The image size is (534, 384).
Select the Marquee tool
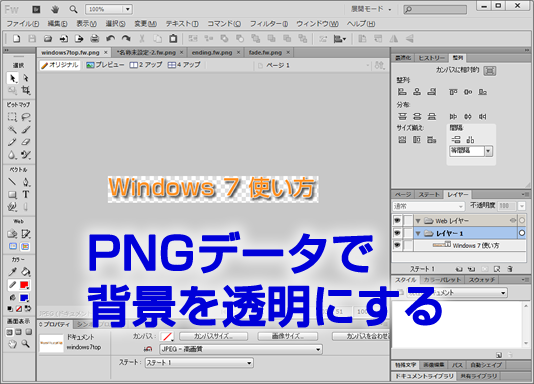tap(12, 117)
